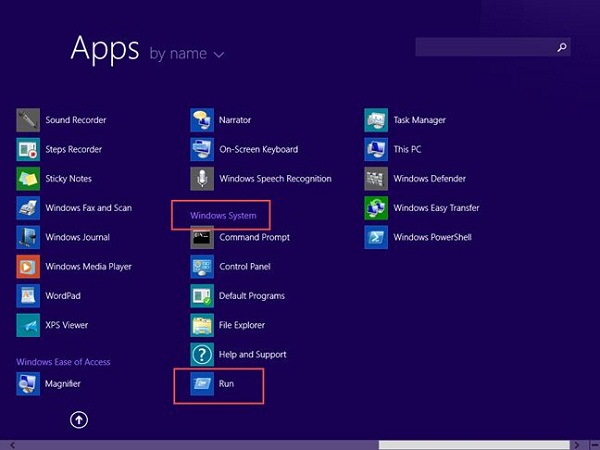Click the horizontal scrollbar right arrow
This screenshot has height=450, width=600.
[577, 445]
